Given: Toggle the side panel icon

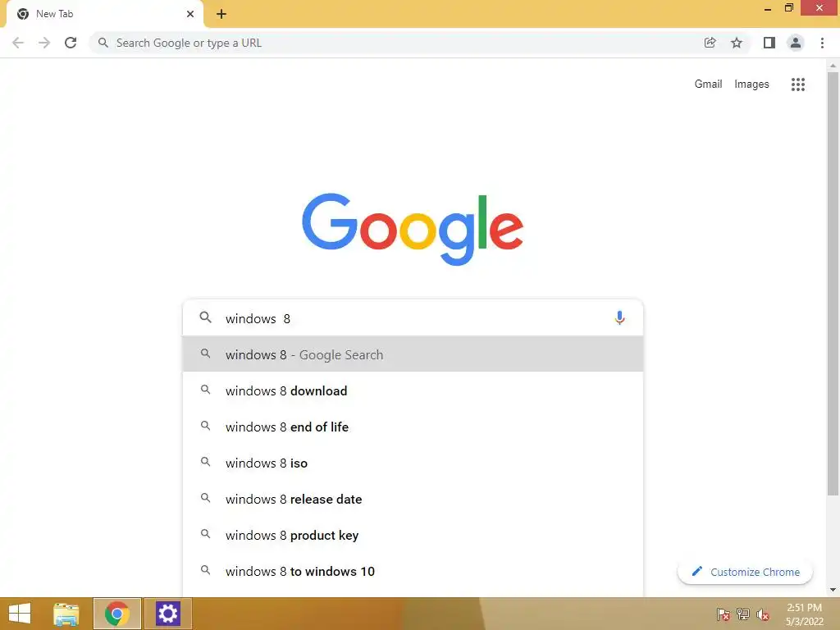Looking at the screenshot, I should click(769, 43).
